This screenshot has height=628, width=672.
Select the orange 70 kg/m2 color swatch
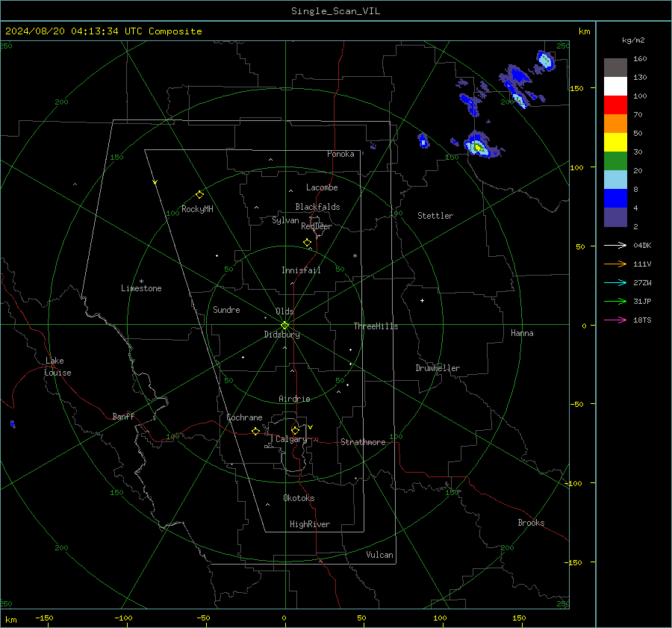(x=615, y=124)
